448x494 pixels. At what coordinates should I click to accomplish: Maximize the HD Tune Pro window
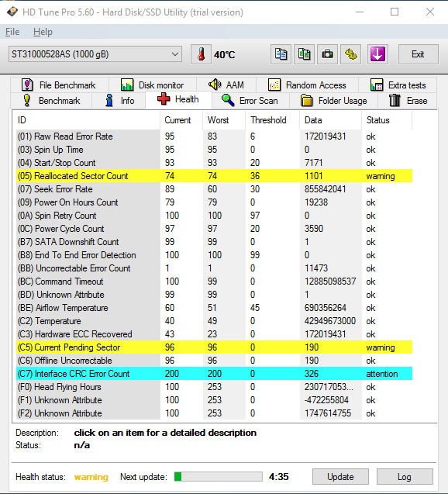coord(395,12)
